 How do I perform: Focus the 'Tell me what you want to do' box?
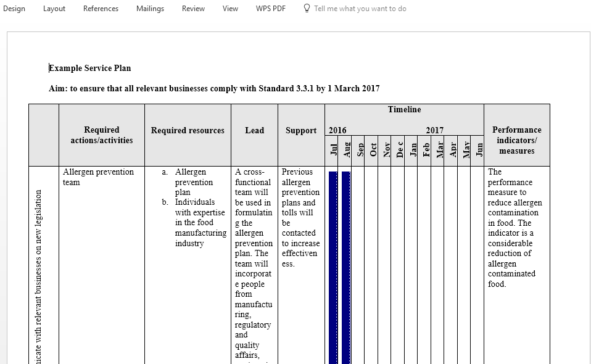pos(360,8)
